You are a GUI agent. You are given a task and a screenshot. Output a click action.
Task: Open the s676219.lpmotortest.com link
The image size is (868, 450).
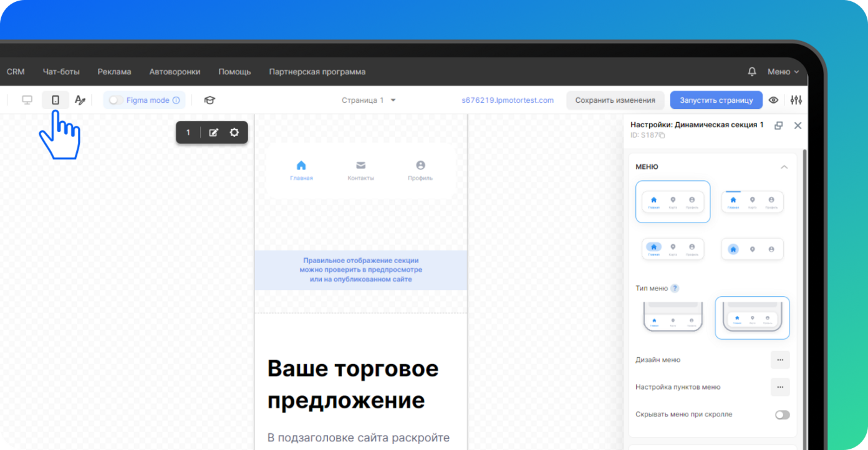pyautogui.click(x=508, y=100)
